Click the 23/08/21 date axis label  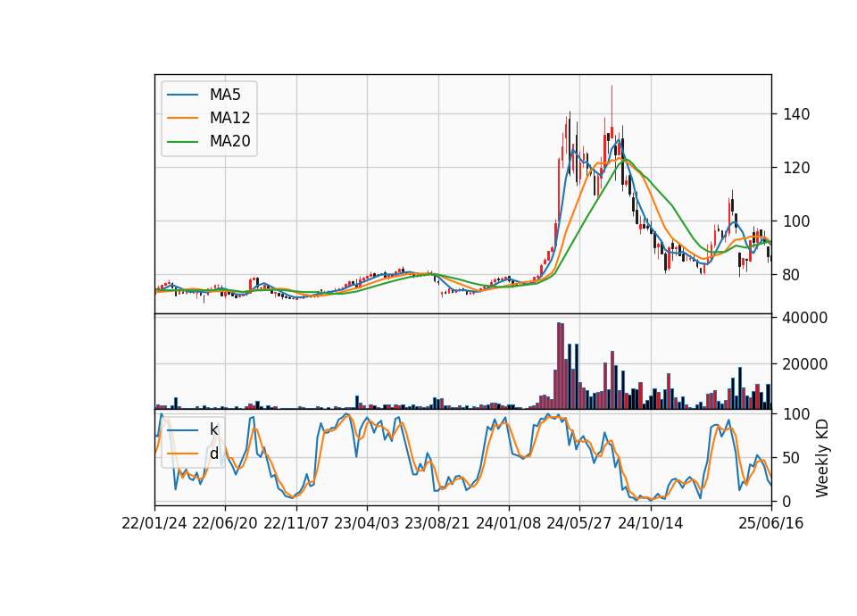coord(437,523)
